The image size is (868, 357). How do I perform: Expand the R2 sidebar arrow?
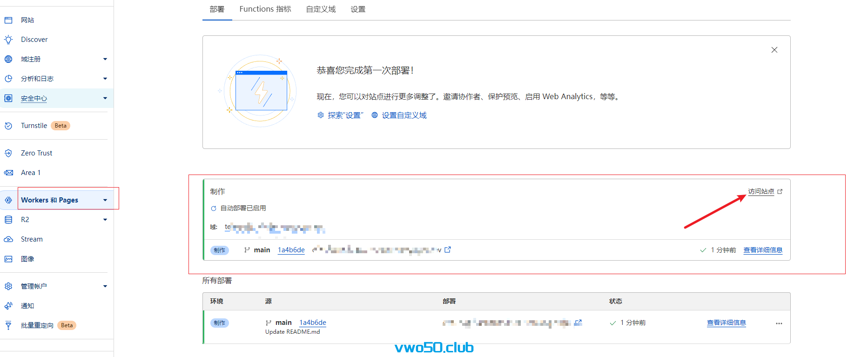105,220
